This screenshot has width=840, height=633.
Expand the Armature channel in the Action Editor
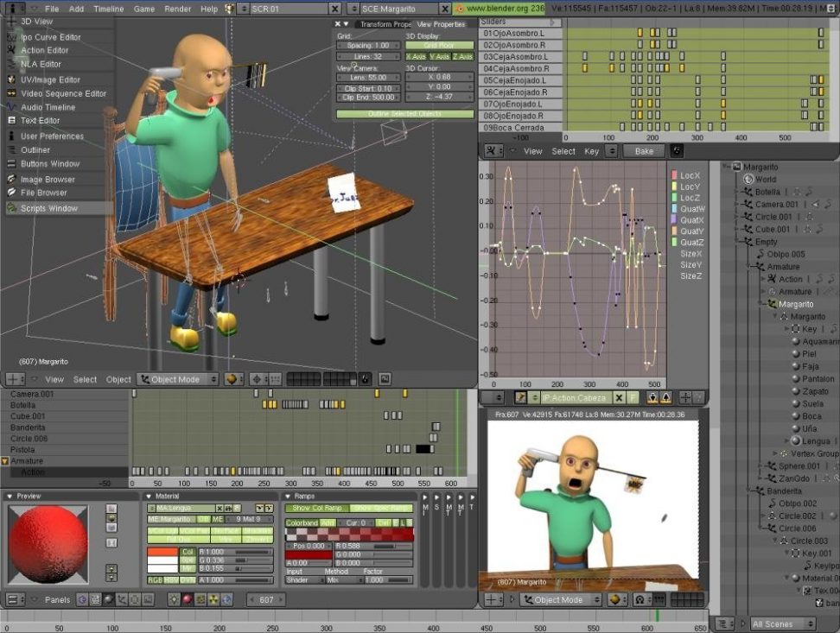tap(7, 459)
